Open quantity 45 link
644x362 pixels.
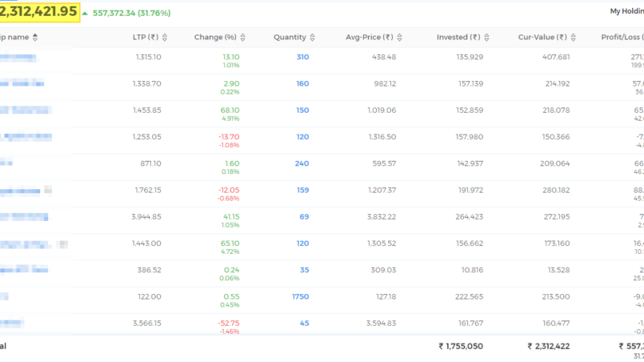pos(304,324)
